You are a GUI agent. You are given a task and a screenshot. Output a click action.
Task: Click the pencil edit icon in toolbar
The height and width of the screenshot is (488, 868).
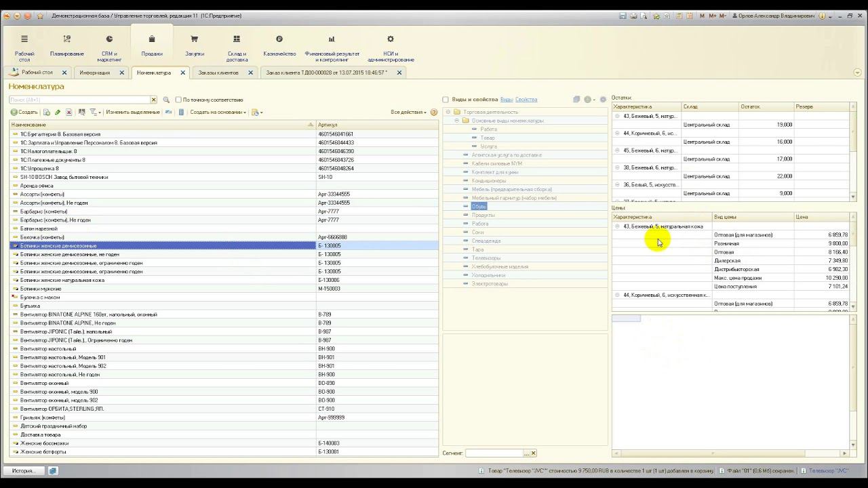[58, 113]
